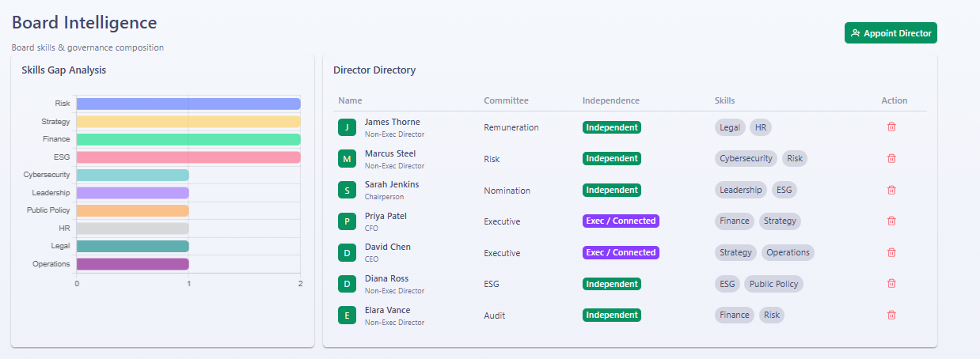
Task: Click the Name column header
Action: [x=350, y=100]
